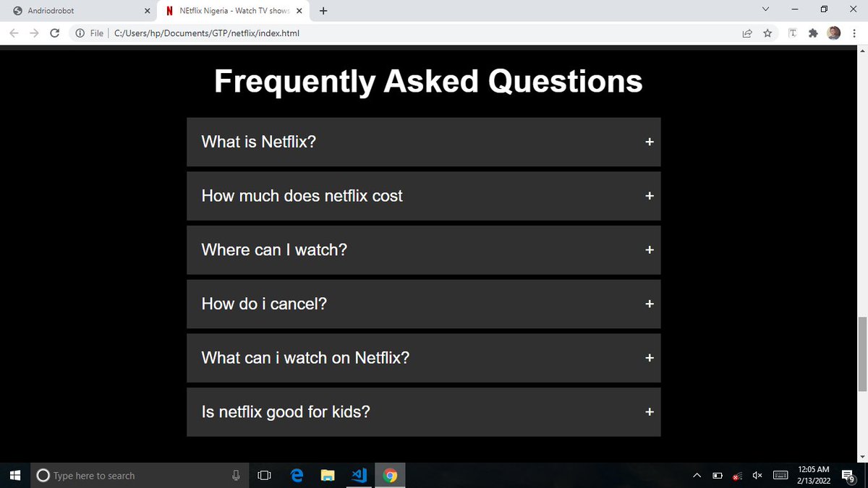Viewport: 868px width, 488px height.
Task: Open the taskbar clock and date
Action: point(813,475)
